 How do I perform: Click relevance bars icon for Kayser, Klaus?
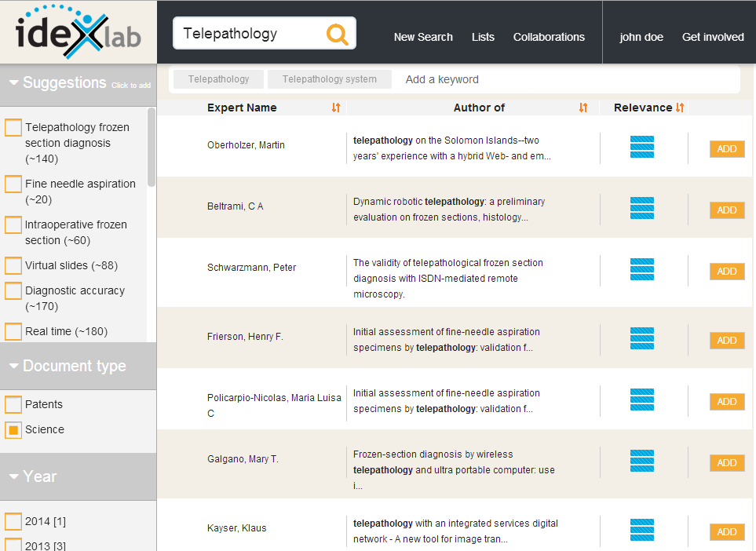click(x=641, y=530)
